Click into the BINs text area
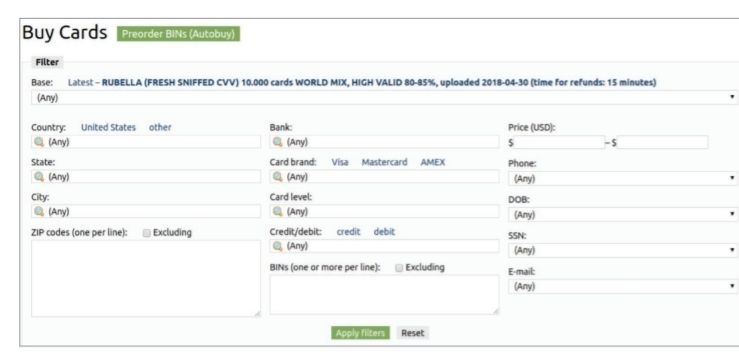This screenshot has height=360, width=739. click(384, 295)
